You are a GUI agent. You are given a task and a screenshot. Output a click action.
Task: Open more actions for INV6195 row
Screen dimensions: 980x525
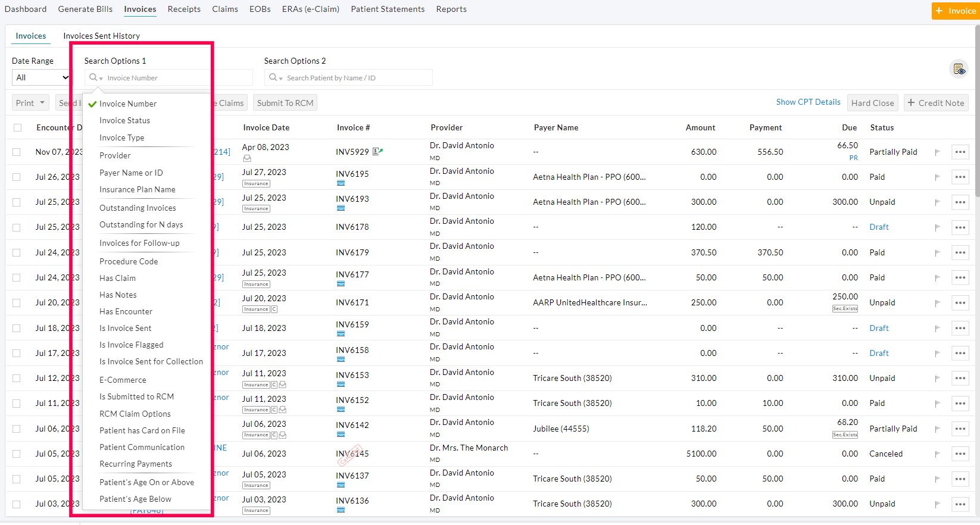tap(960, 177)
